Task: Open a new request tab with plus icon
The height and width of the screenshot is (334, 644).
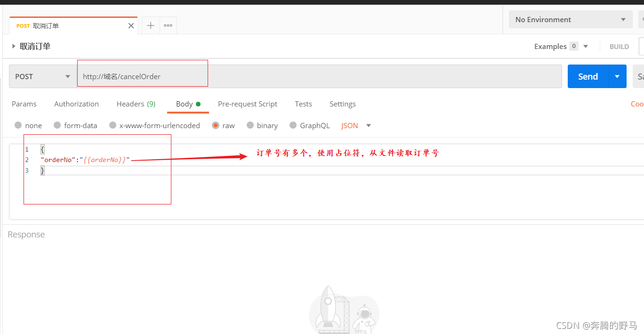Action: pos(151,25)
